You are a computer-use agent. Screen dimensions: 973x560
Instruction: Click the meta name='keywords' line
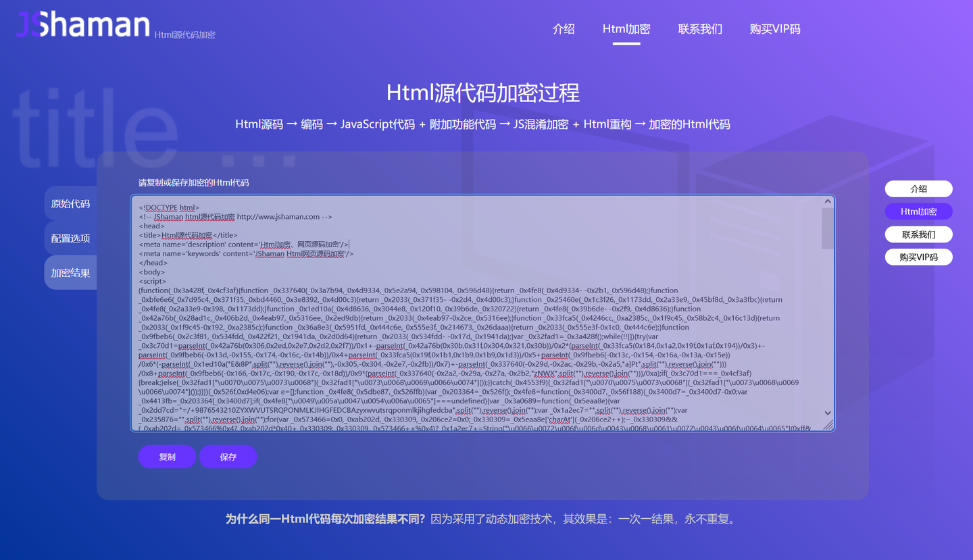[x=246, y=253]
